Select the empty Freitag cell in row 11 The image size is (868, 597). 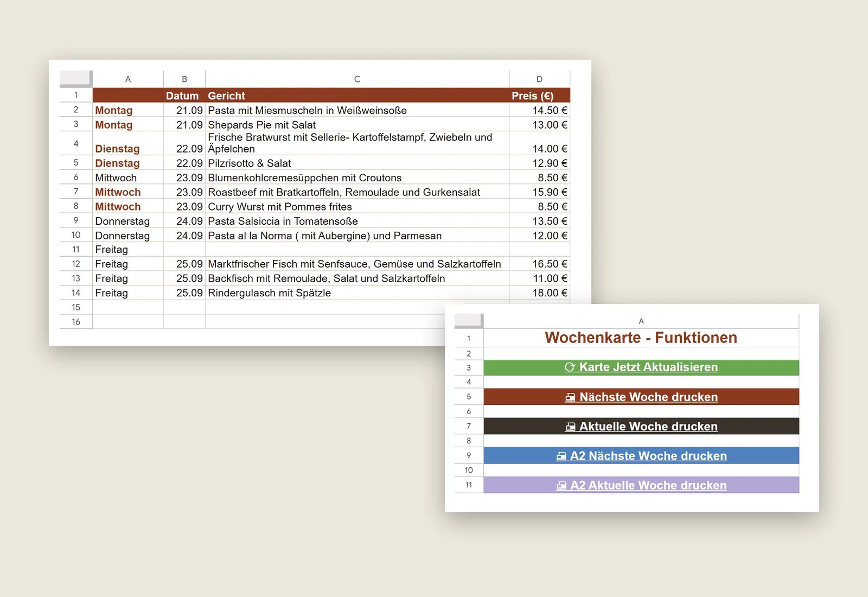tap(128, 250)
